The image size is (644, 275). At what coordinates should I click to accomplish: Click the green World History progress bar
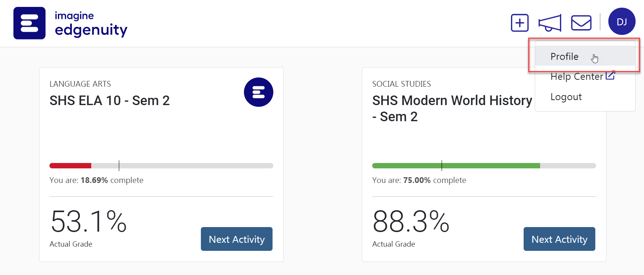[x=456, y=166]
